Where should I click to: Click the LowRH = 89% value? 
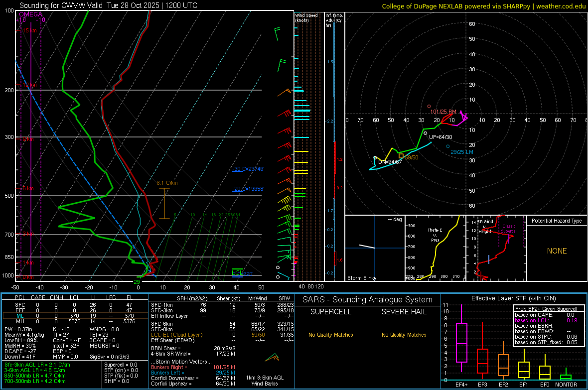pyautogui.click(x=21, y=340)
